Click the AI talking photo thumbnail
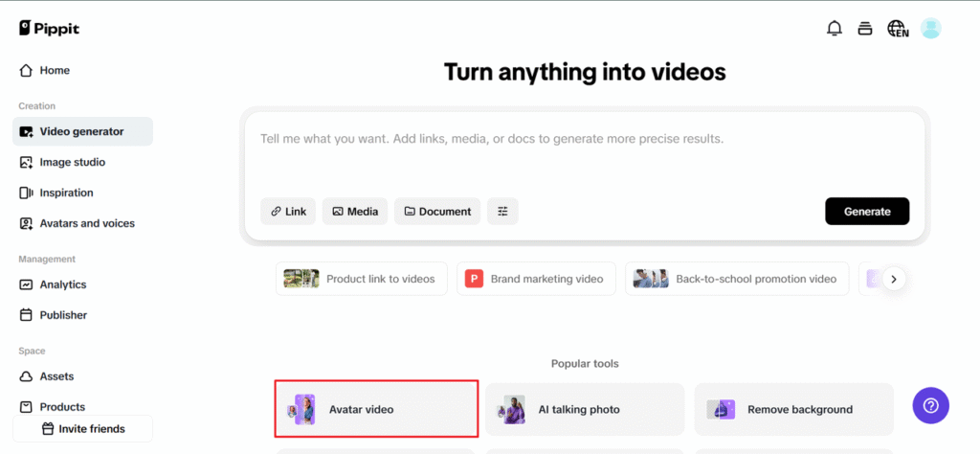The height and width of the screenshot is (454, 980). coord(511,410)
